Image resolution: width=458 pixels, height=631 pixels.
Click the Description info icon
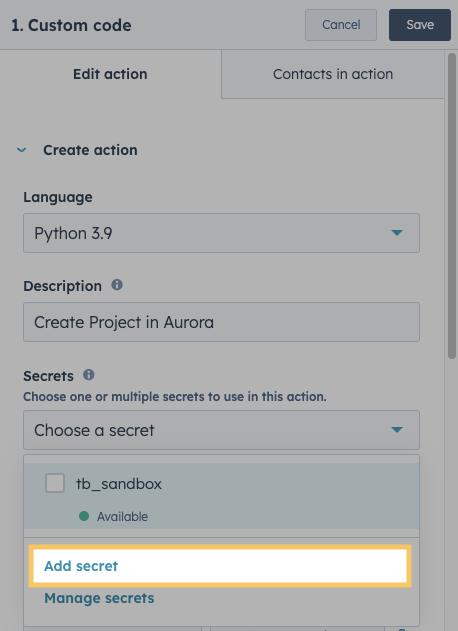(x=117, y=285)
